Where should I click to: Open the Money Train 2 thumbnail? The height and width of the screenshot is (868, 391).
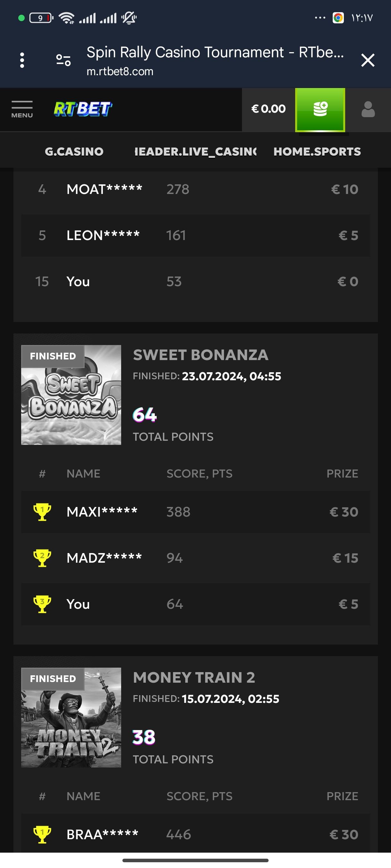pyautogui.click(x=71, y=717)
